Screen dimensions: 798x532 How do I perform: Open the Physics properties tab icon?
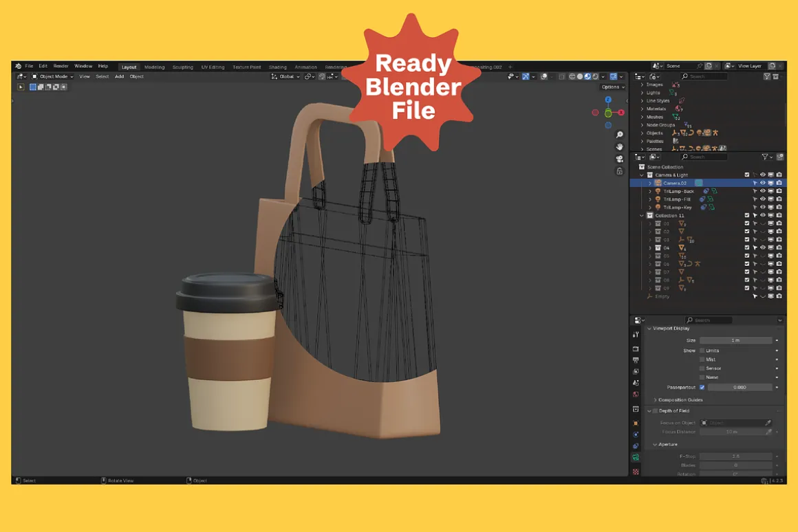(636, 435)
